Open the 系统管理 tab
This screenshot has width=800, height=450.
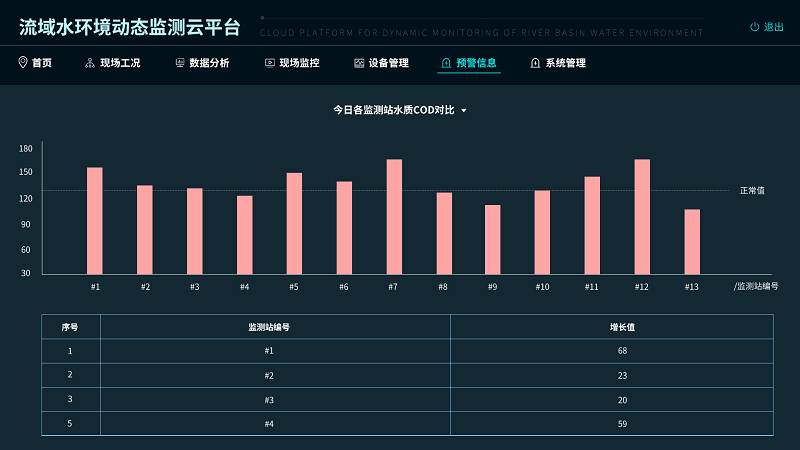(x=566, y=63)
